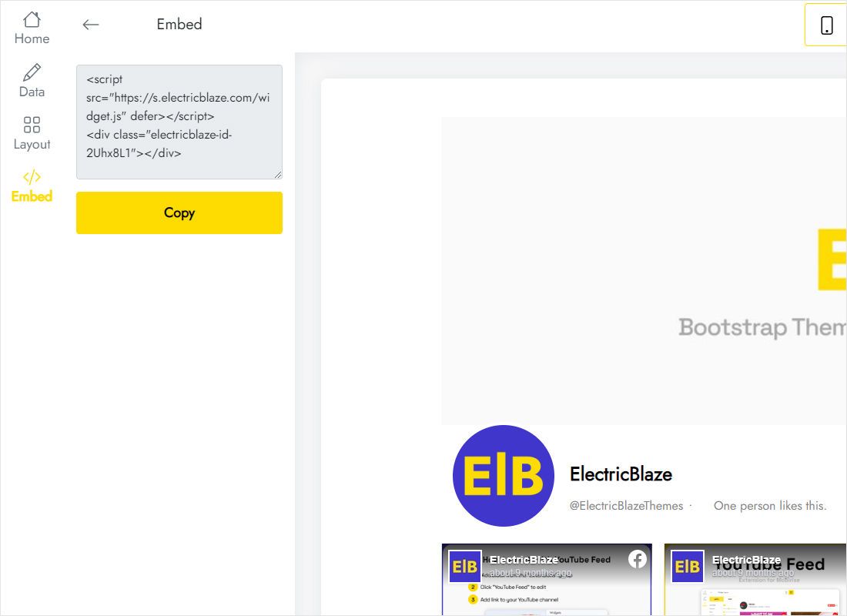Click 'about 9 months ago' on second post
Viewport: 847px width, 616px height.
coord(753,573)
